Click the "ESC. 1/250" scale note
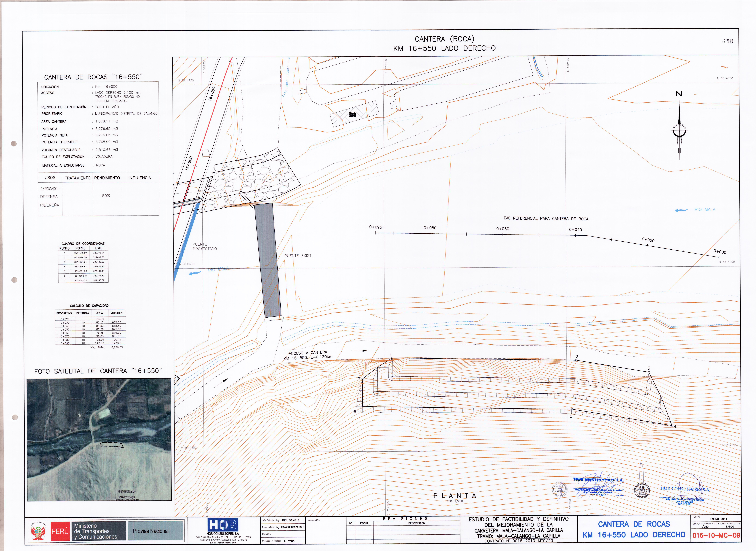The image size is (756, 551). (x=455, y=501)
